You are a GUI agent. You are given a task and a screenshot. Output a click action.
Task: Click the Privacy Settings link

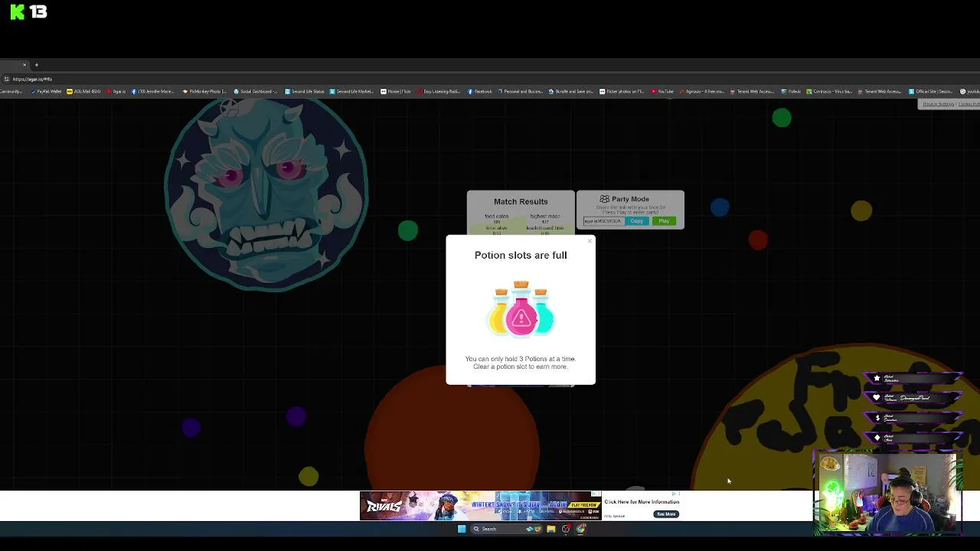(938, 104)
